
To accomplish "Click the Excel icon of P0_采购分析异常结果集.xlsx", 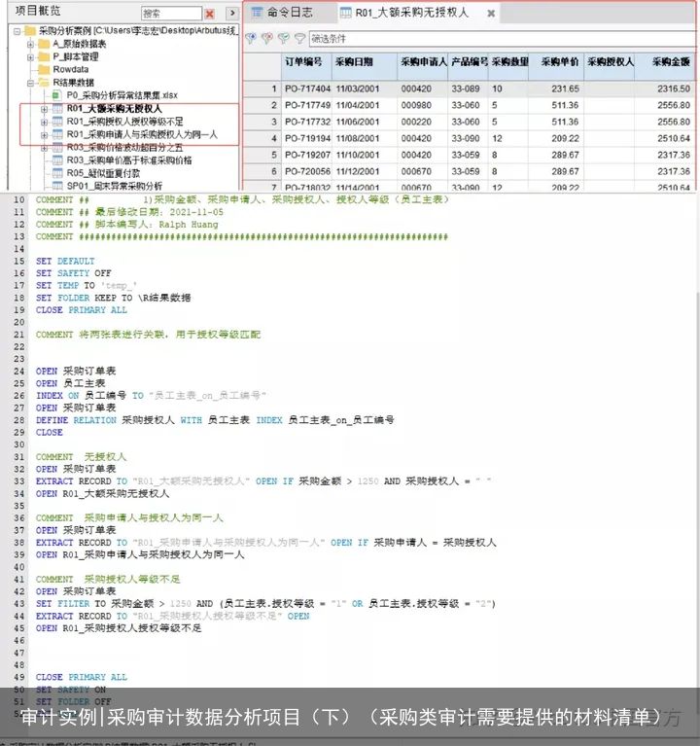I will [56, 95].
